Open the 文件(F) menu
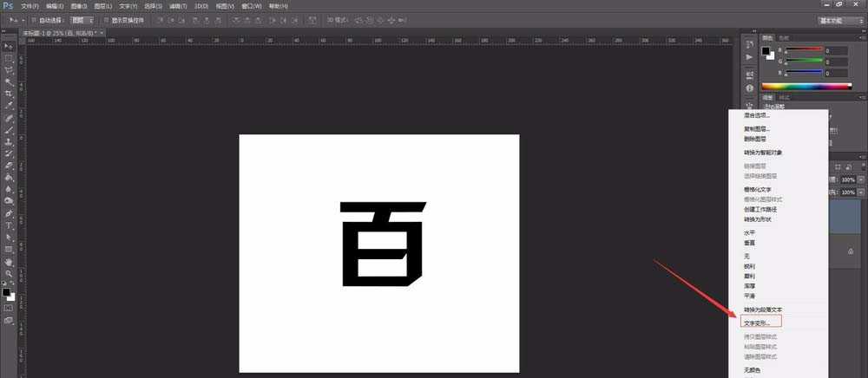868x378 pixels. click(30, 6)
